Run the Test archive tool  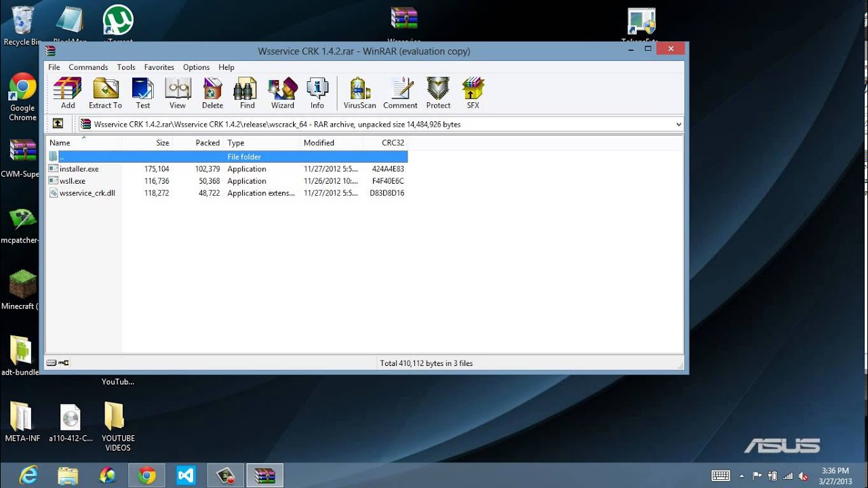(142, 93)
